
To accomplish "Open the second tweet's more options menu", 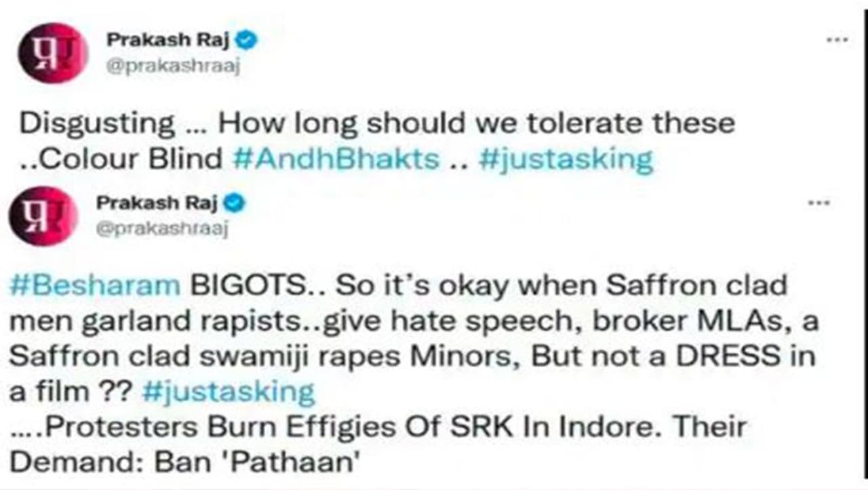I will tap(819, 203).
